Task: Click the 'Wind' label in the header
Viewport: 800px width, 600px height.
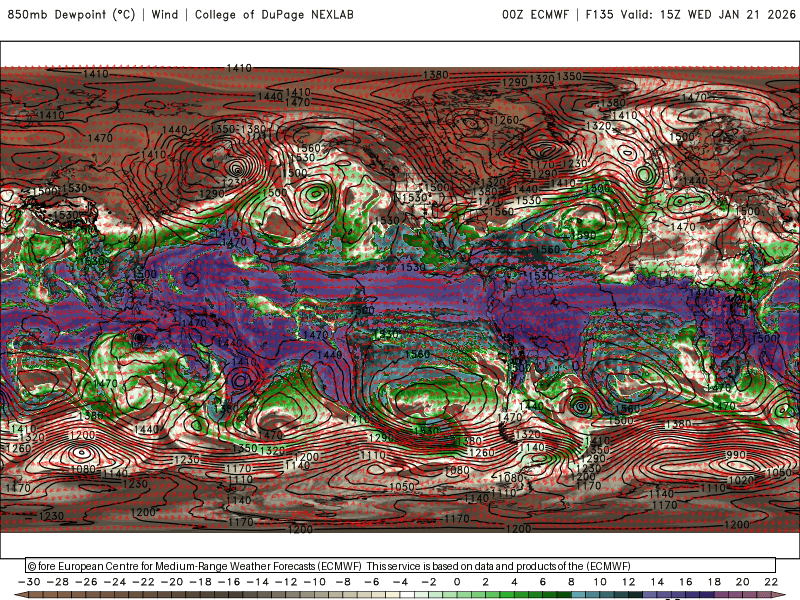Action: pos(165,14)
